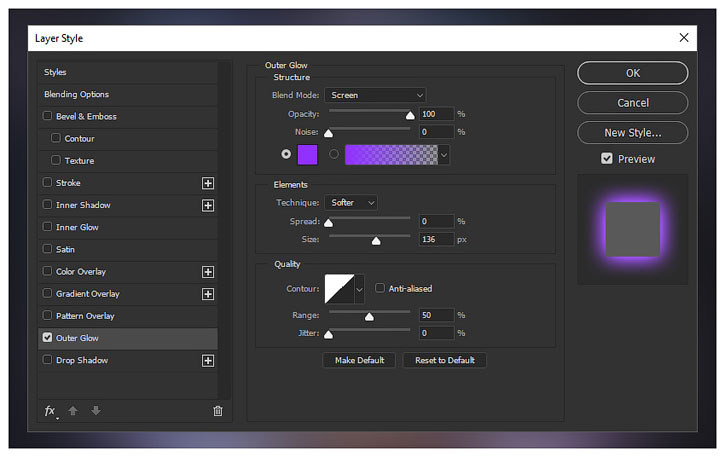
Task: Click the Cancel button
Action: click(633, 103)
